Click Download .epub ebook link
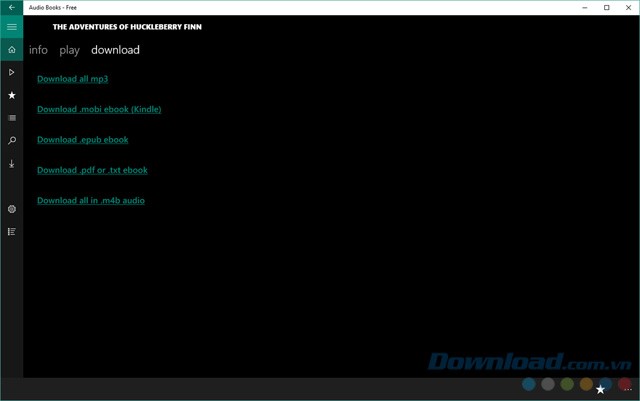The height and width of the screenshot is (401, 640). (82, 140)
